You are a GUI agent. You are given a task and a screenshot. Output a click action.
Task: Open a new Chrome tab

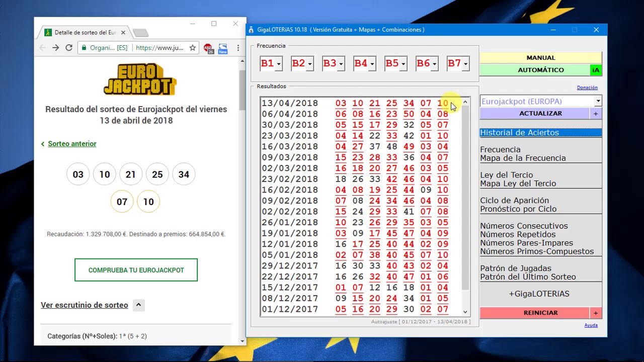tap(141, 33)
